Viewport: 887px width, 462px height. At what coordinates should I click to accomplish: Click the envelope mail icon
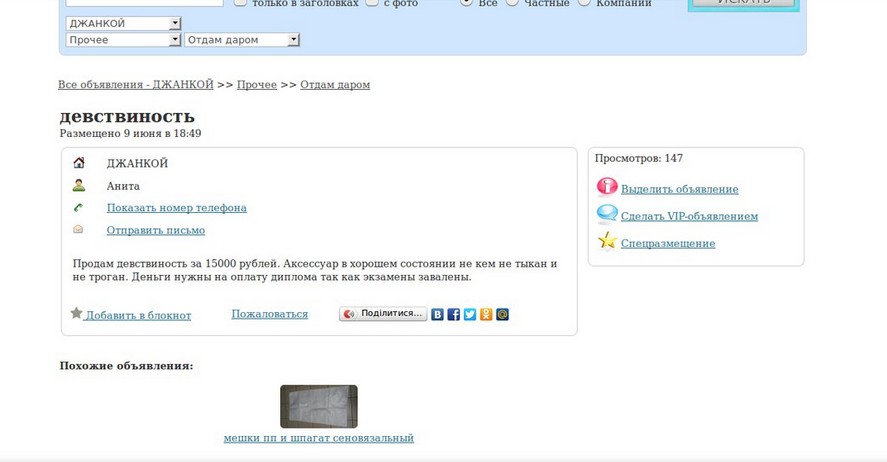(x=78, y=229)
